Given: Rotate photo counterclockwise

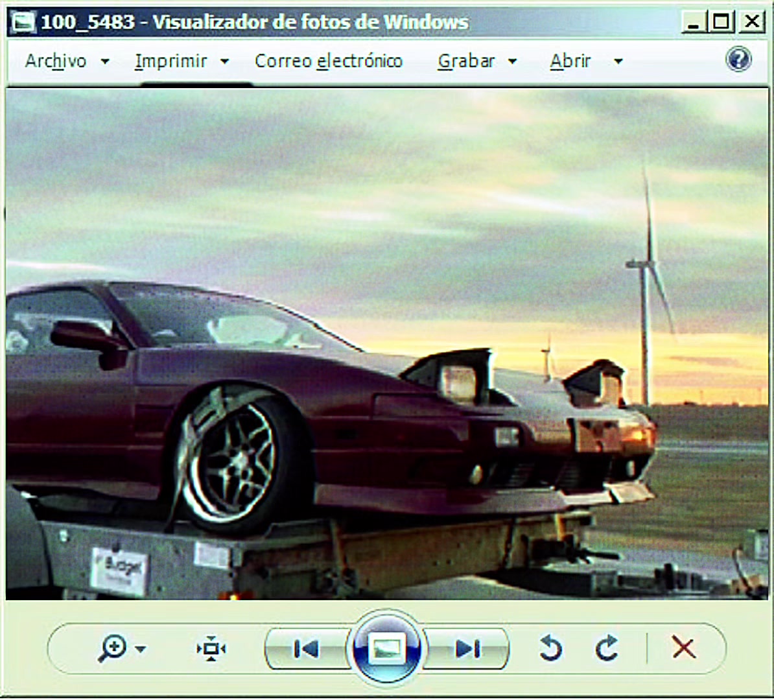Looking at the screenshot, I should [x=551, y=648].
